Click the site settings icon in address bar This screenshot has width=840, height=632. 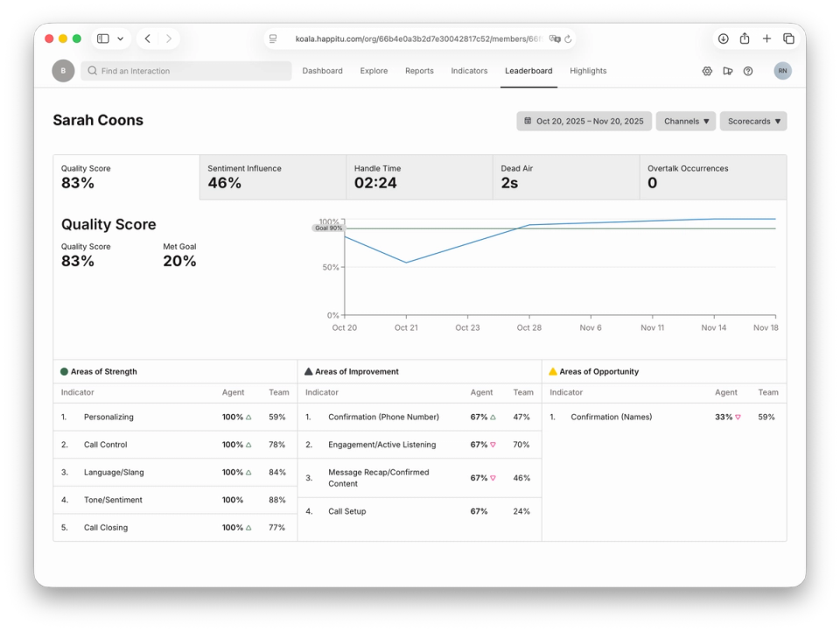tap(273, 39)
